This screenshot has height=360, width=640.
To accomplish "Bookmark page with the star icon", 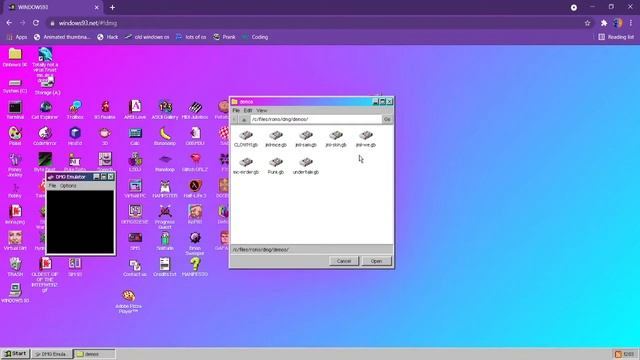I will tap(587, 23).
